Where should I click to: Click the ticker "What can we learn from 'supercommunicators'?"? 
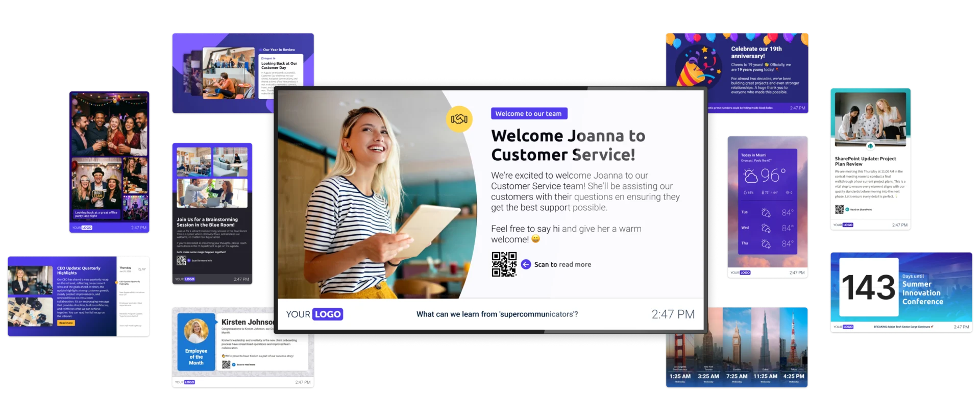(497, 314)
